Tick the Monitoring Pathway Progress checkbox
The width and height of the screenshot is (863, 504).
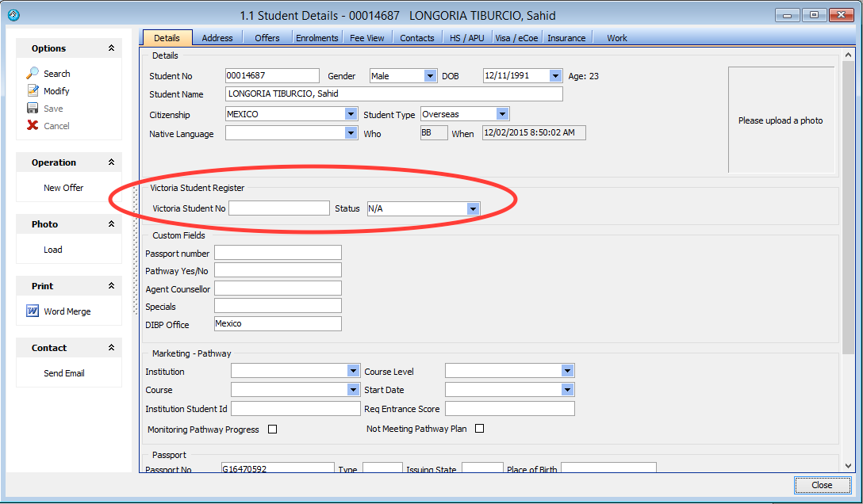[272, 430]
